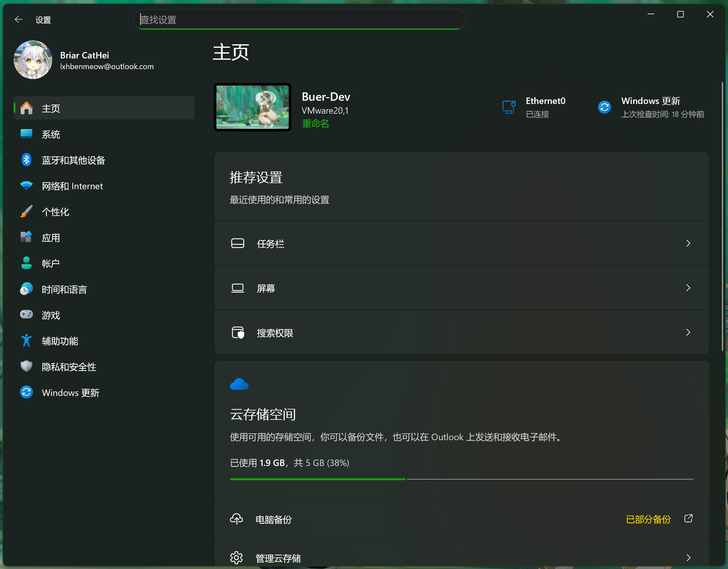The height and width of the screenshot is (569, 728).
Task: Click the Personalization paintbrush icon
Action: [26, 212]
